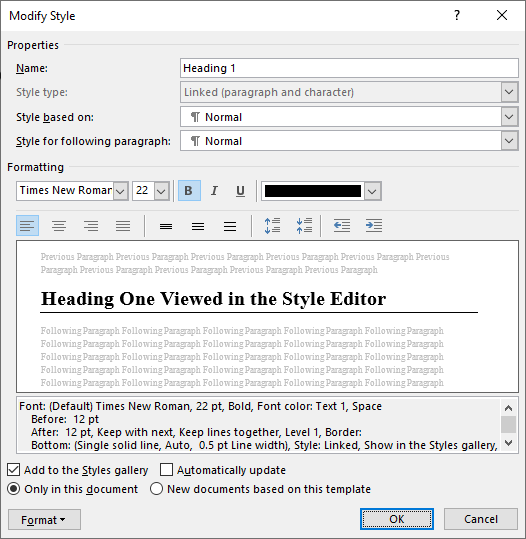Click the OK button

tap(397, 519)
